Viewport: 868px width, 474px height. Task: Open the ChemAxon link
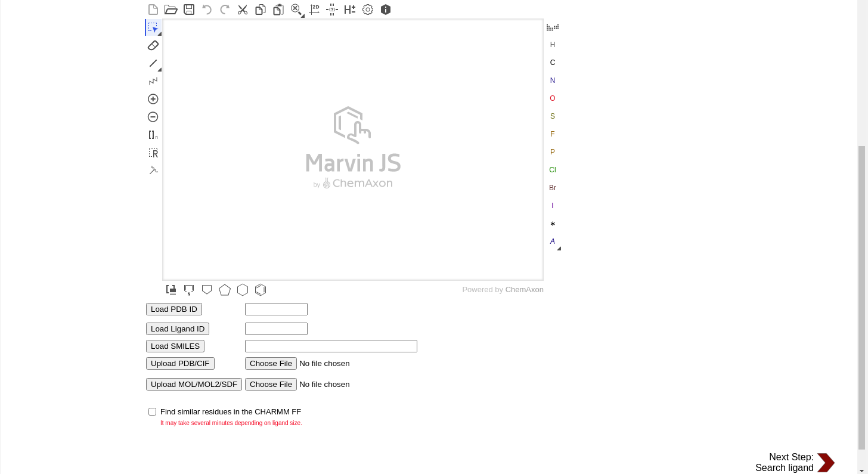(x=525, y=290)
